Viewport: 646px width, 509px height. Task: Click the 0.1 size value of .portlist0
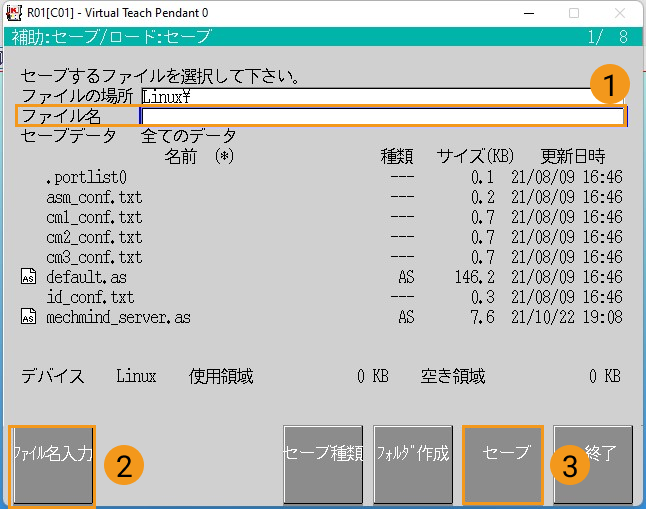[482, 177]
